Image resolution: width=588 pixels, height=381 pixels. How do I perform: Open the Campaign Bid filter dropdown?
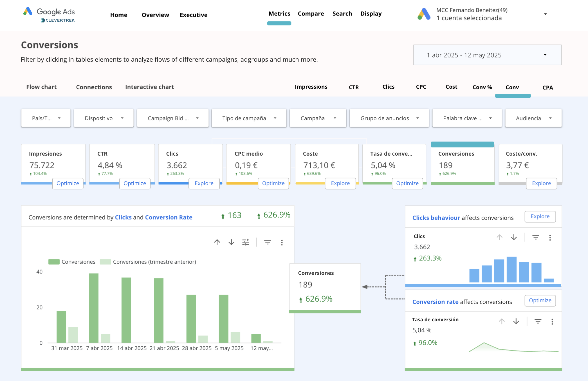[173, 118]
